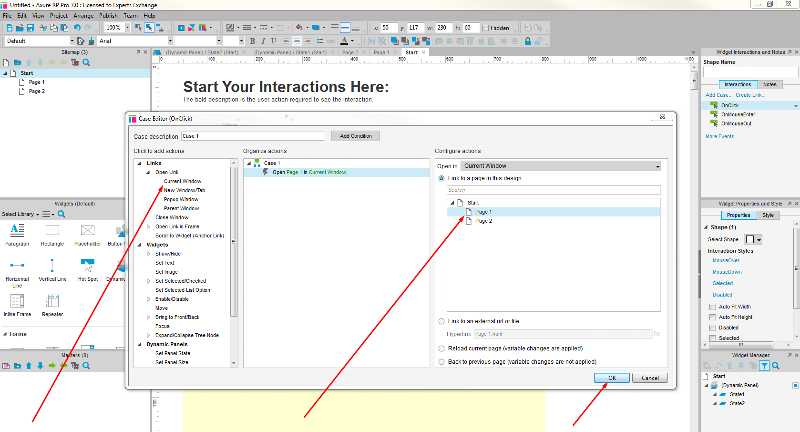Click the add folder icon in the Sitemap toolbar

[17, 62]
